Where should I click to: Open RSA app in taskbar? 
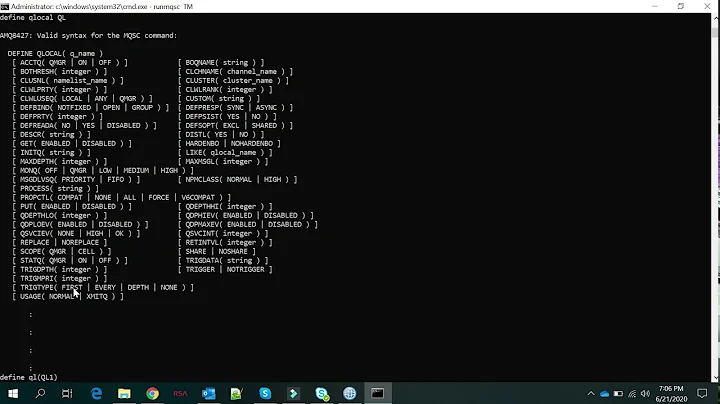pos(180,393)
